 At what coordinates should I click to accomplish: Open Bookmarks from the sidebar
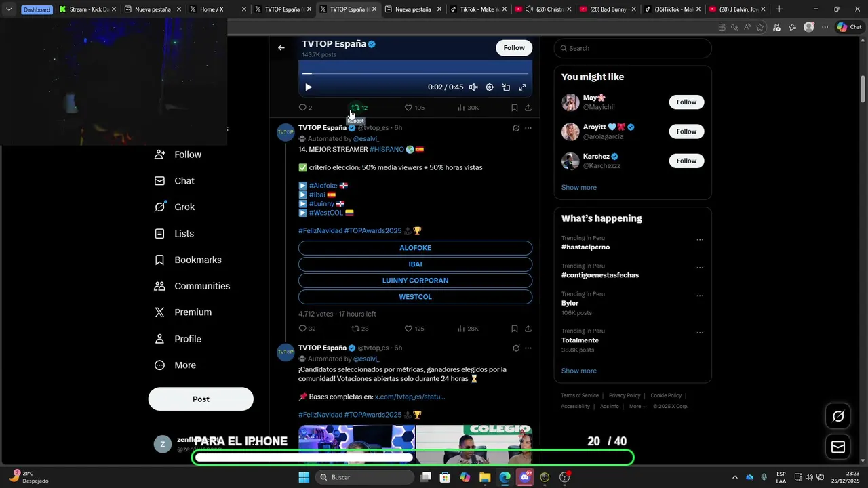tap(188, 260)
